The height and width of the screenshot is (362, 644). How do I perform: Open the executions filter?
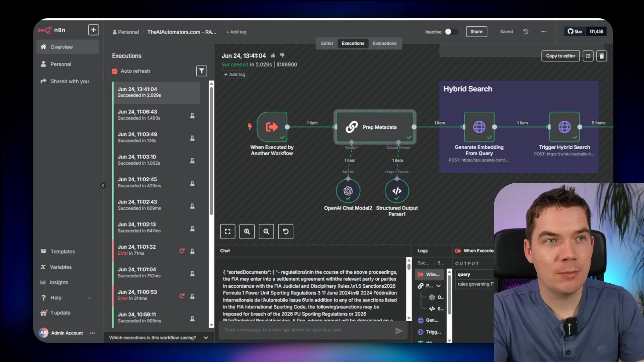(201, 71)
